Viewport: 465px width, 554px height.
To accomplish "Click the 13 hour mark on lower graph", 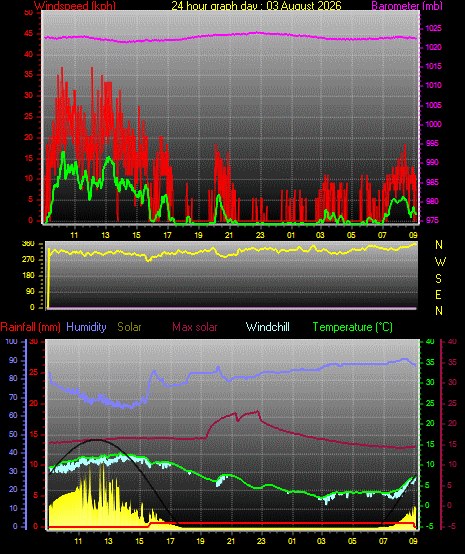I will tap(108, 541).
